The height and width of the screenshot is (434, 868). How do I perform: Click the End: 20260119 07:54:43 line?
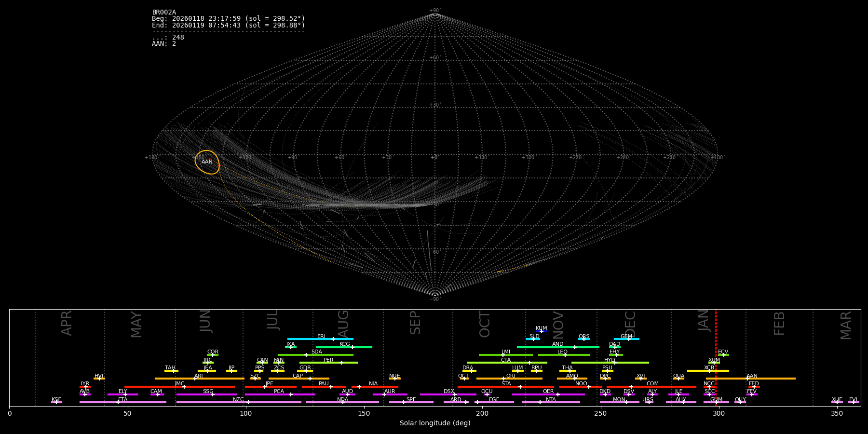click(x=229, y=25)
